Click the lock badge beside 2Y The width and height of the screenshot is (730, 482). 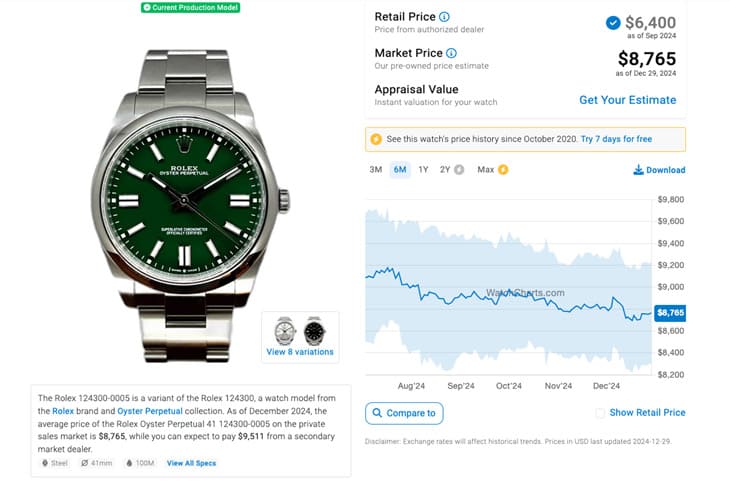tap(459, 170)
